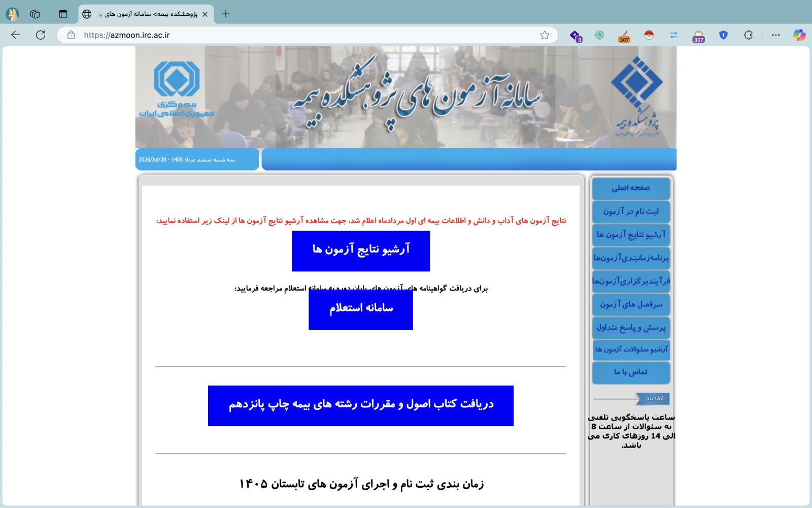
Task: Select the پژوهشکده بیمه browser tab
Action: (146, 14)
